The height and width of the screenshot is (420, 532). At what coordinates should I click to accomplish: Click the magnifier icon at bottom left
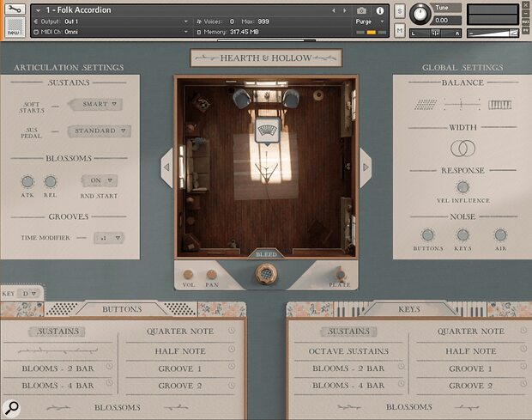[x=11, y=408]
